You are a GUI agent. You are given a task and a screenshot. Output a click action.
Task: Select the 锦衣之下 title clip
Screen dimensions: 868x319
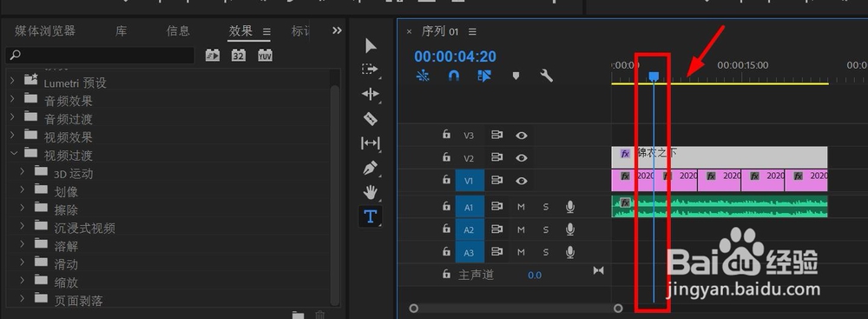pyautogui.click(x=719, y=157)
